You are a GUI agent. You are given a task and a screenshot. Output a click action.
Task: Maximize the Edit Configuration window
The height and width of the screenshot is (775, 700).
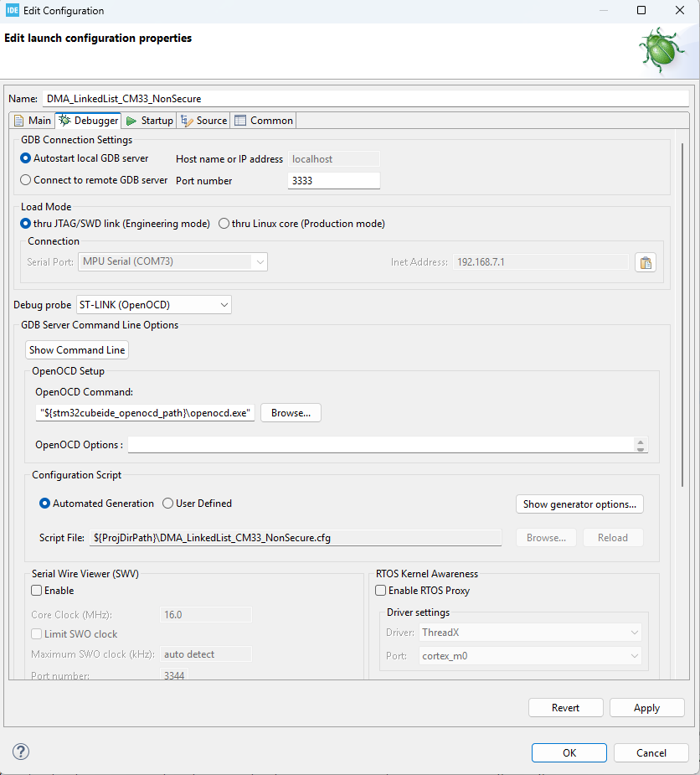(641, 10)
